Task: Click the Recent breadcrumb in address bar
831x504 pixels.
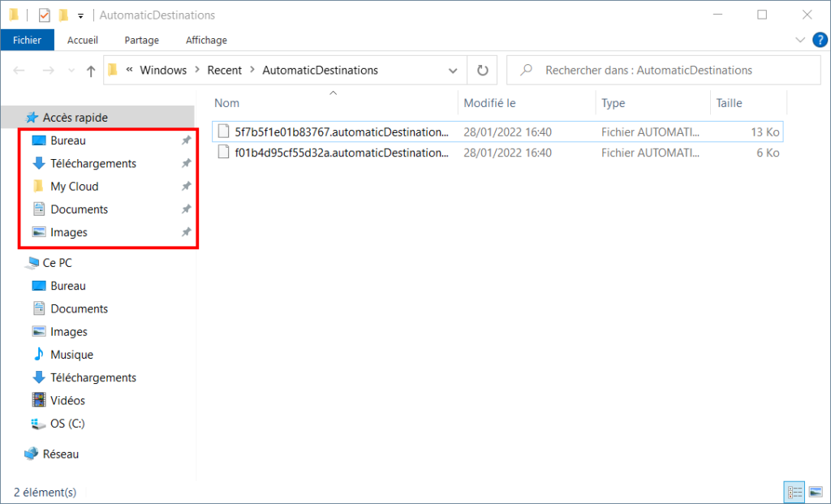Action: pos(224,70)
